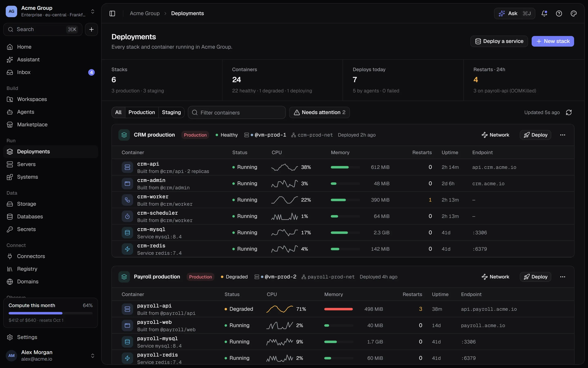Viewport: 588px width, 368px height.
Task: Refresh deployments with the reload icon
Action: click(x=569, y=112)
